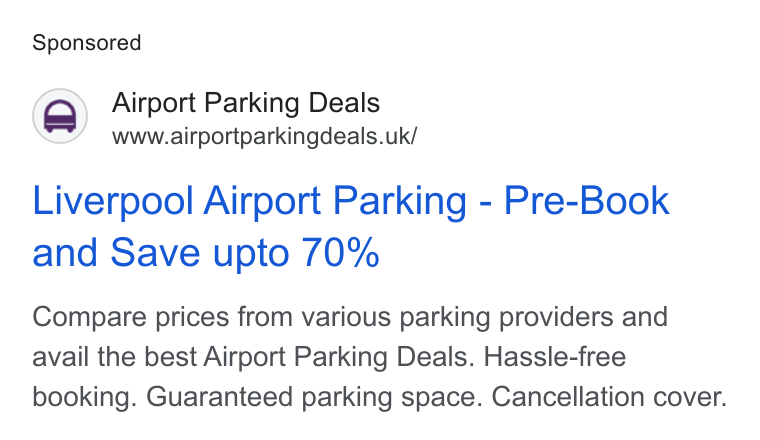The width and height of the screenshot is (760, 440).
Task: Click the word 'Liverpool' in the headline
Action: [x=113, y=202]
